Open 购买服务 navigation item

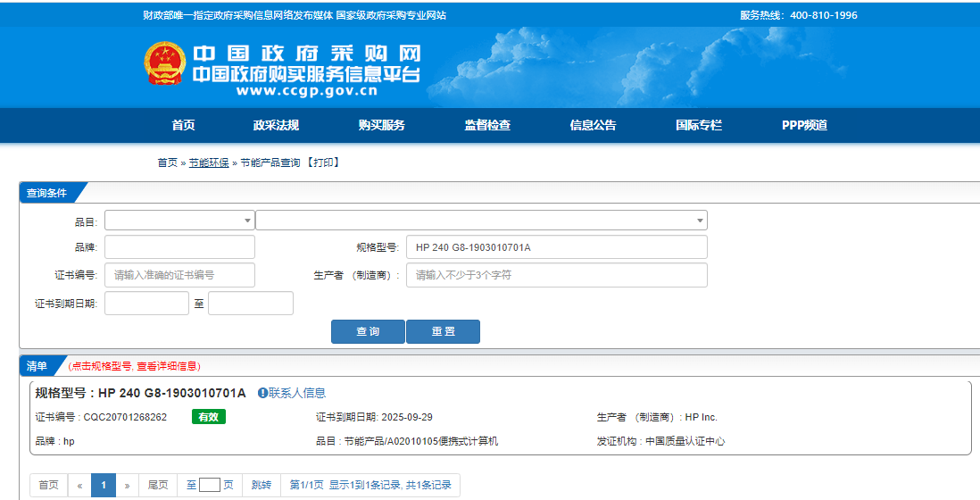point(382,125)
